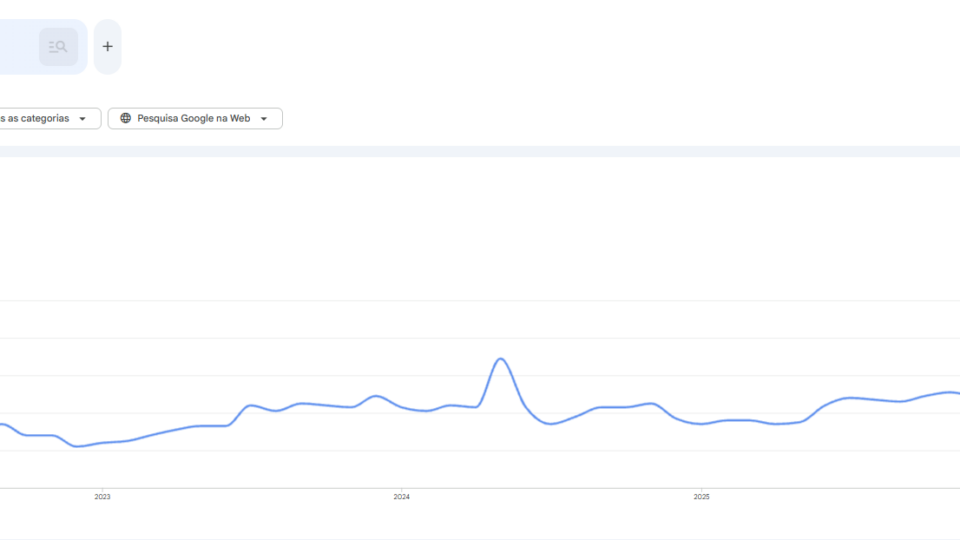Image resolution: width=960 pixels, height=540 pixels.
Task: Click the globe icon in search type filter
Action: 126,118
